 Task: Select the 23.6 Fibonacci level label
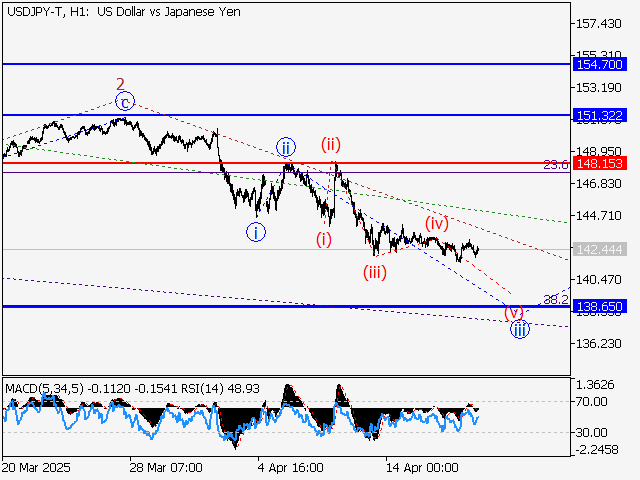(556, 163)
